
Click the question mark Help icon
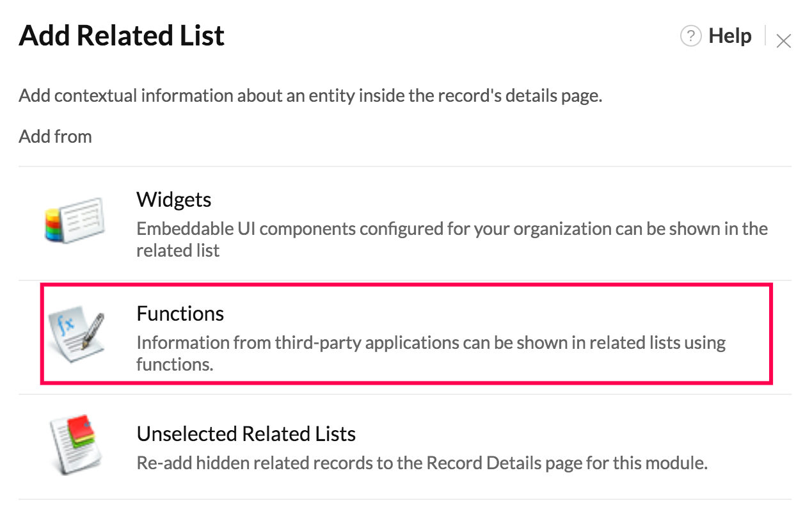[x=690, y=36]
